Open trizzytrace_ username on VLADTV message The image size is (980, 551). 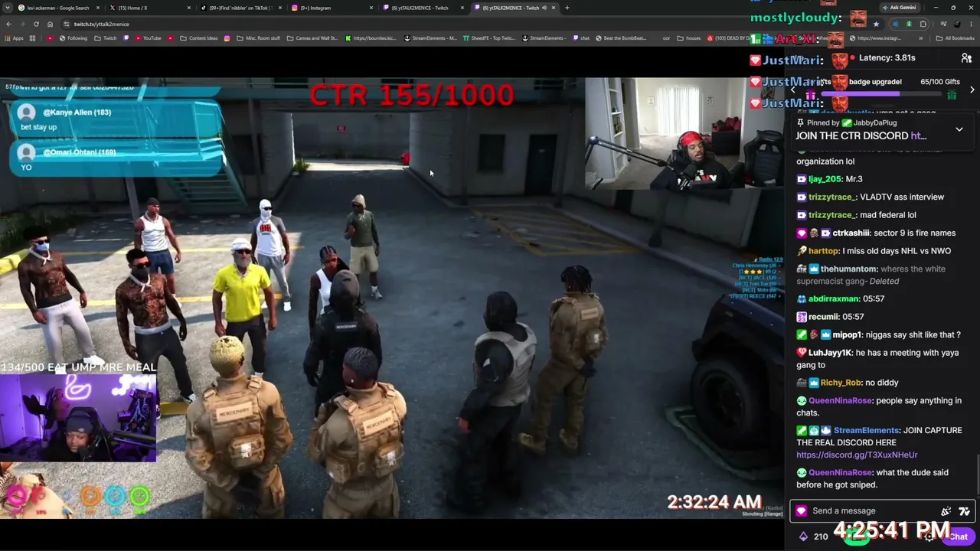click(831, 197)
